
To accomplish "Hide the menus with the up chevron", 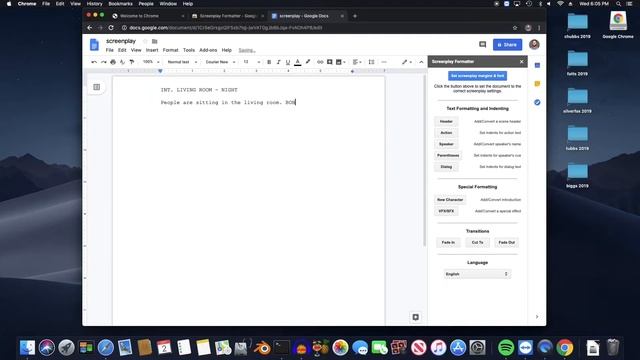I will coord(421,62).
